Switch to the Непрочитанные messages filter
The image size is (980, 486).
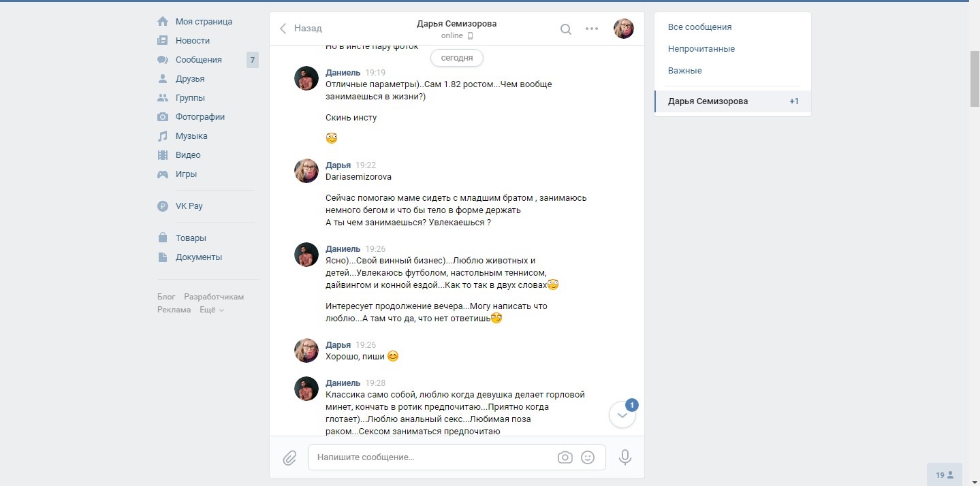click(x=701, y=49)
